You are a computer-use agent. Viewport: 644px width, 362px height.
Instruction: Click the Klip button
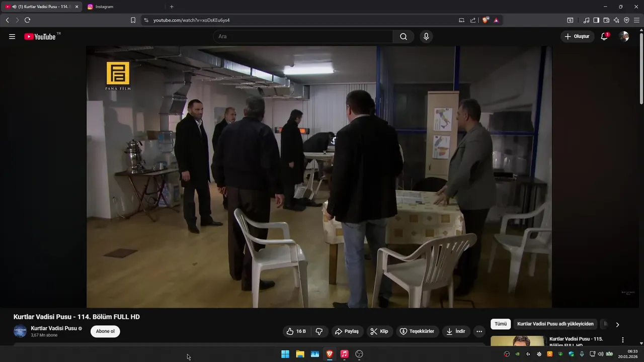click(379, 331)
